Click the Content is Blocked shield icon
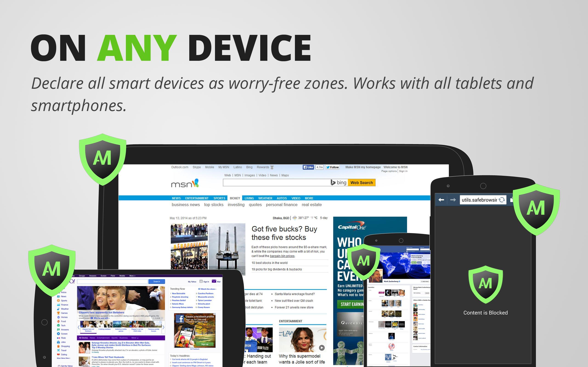Image resolution: width=588 pixels, height=367 pixels. 486,288
